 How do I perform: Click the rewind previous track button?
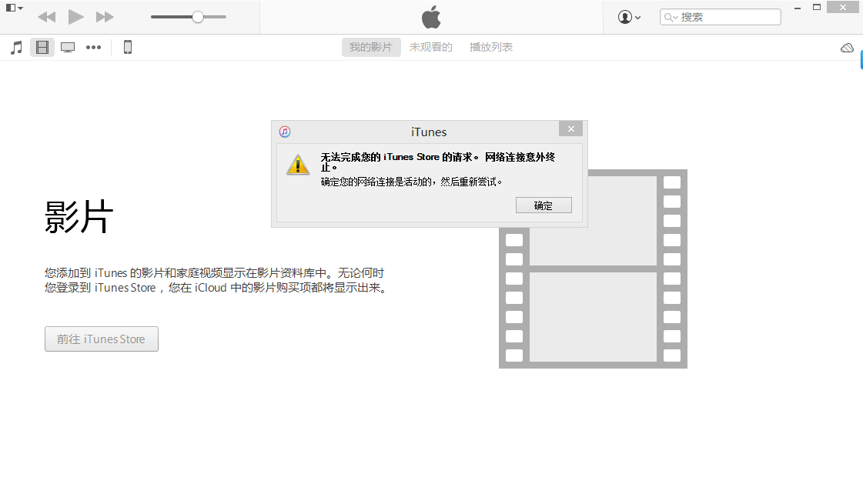coord(47,17)
